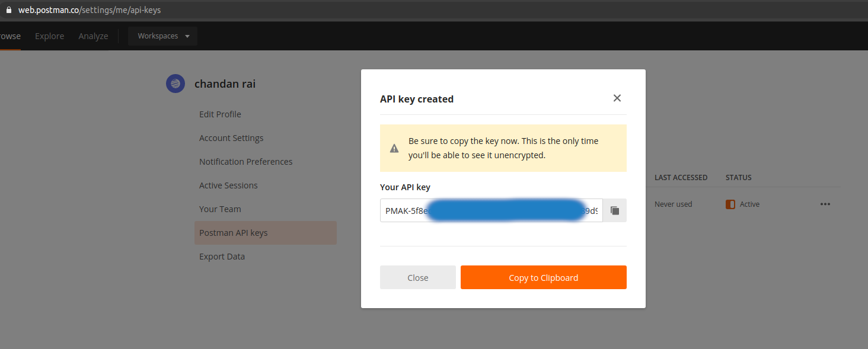Select the API key text field
The width and height of the screenshot is (868, 349).
click(492, 210)
